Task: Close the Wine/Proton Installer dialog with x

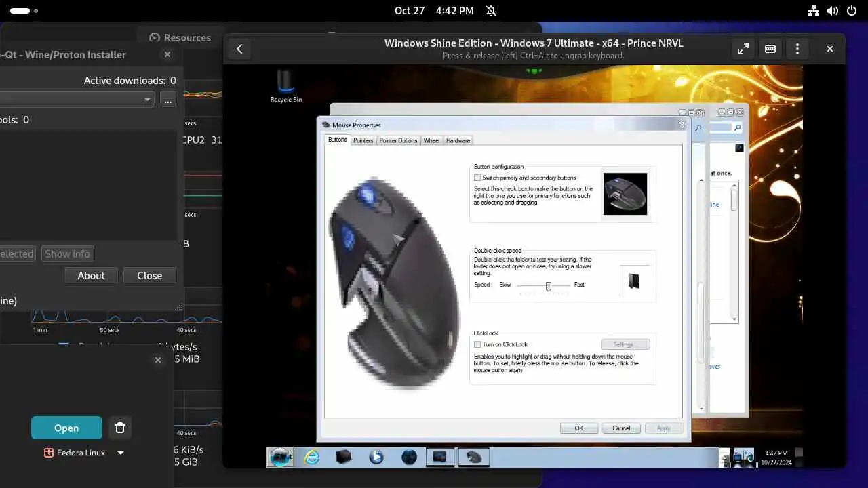Action: point(167,54)
